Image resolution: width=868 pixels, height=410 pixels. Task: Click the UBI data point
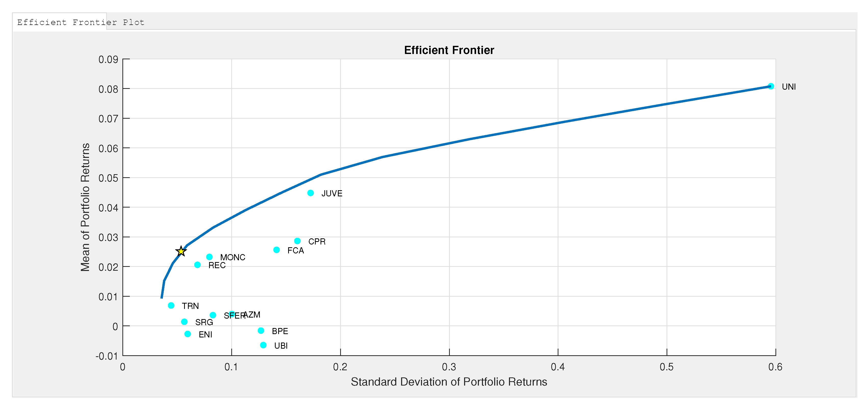[x=263, y=345]
